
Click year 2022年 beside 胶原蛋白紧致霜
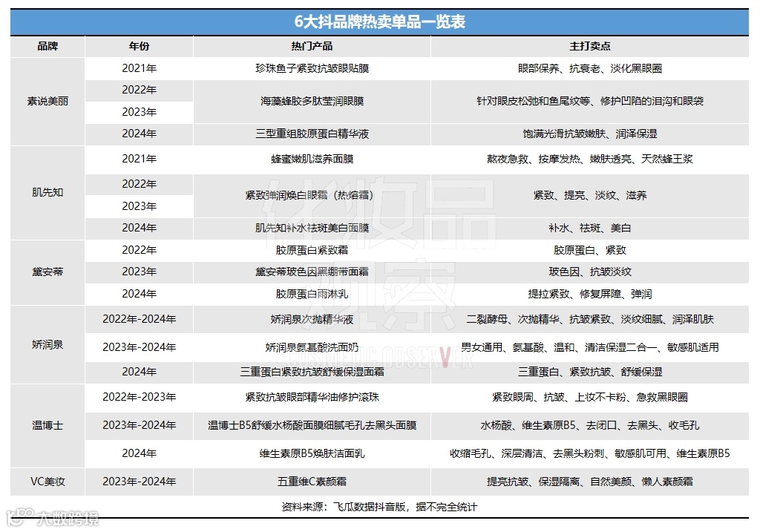pyautogui.click(x=139, y=250)
